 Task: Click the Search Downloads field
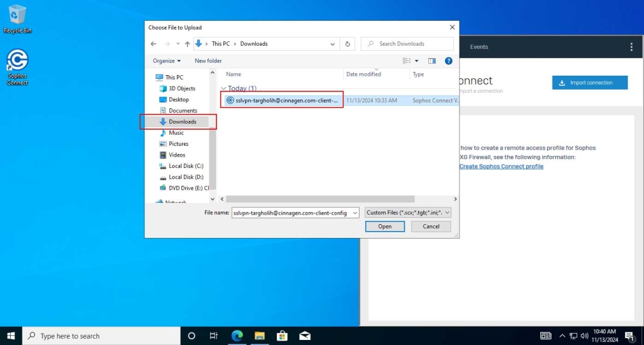tap(407, 44)
